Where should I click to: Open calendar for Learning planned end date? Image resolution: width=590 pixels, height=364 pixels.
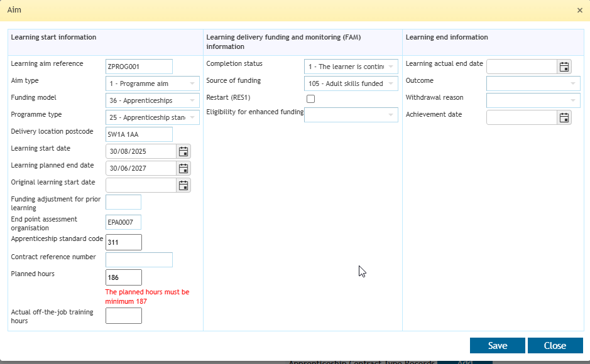tap(183, 168)
